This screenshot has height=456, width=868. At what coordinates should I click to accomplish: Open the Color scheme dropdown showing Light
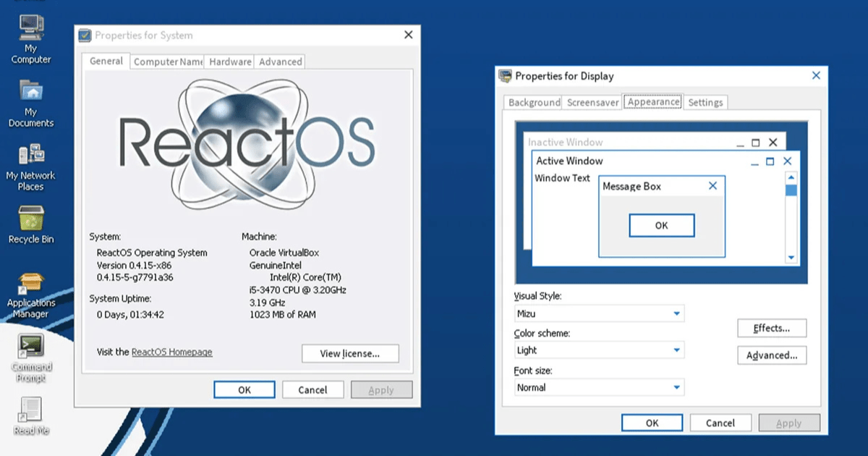pyautogui.click(x=678, y=350)
